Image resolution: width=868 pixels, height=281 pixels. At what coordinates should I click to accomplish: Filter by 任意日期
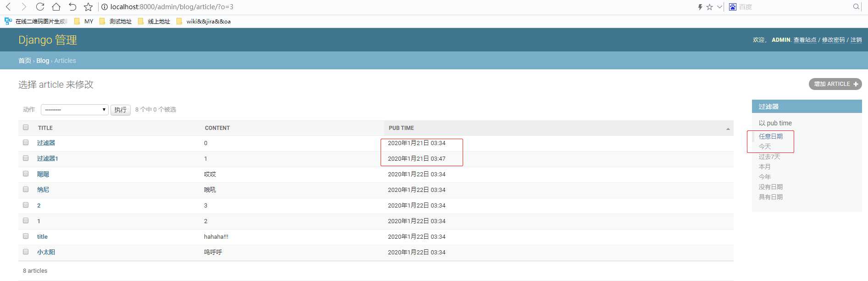pos(771,136)
